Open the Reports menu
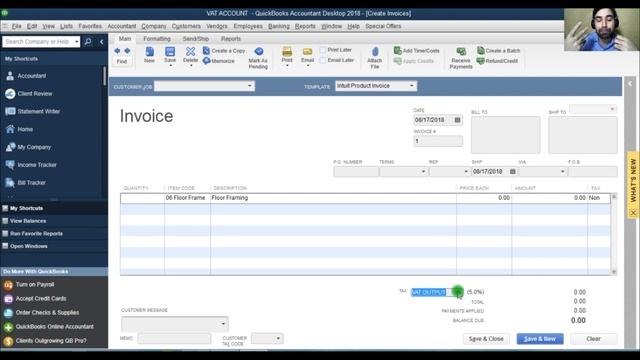Image resolution: width=640 pixels, height=360 pixels. pos(305,26)
